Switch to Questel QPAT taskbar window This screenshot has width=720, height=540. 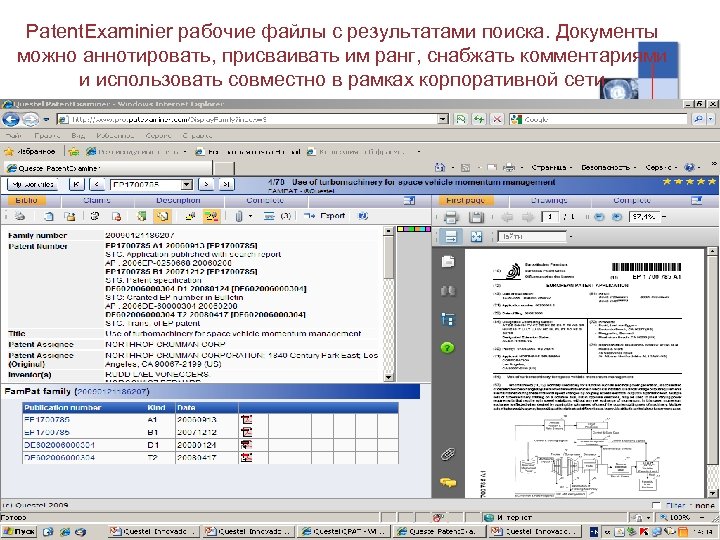point(344,532)
